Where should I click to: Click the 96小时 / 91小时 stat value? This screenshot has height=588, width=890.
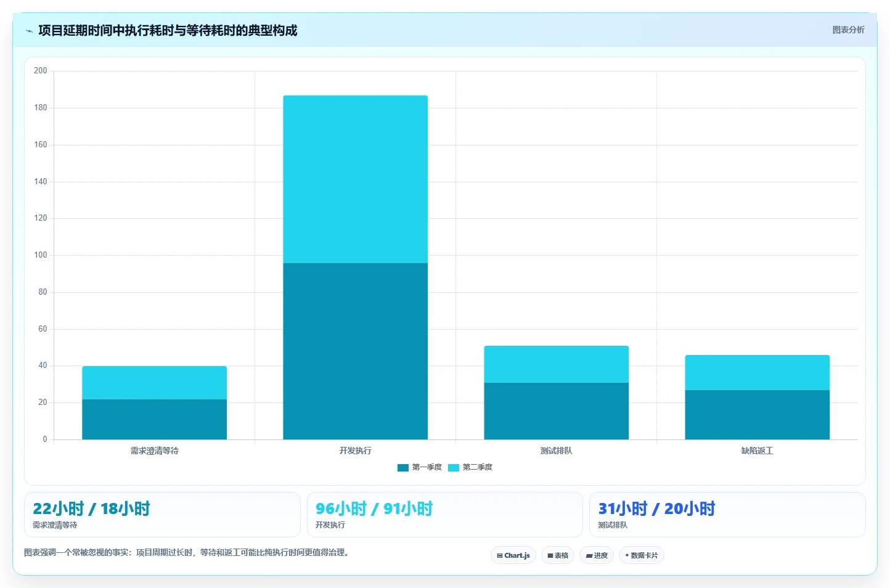pos(374,508)
